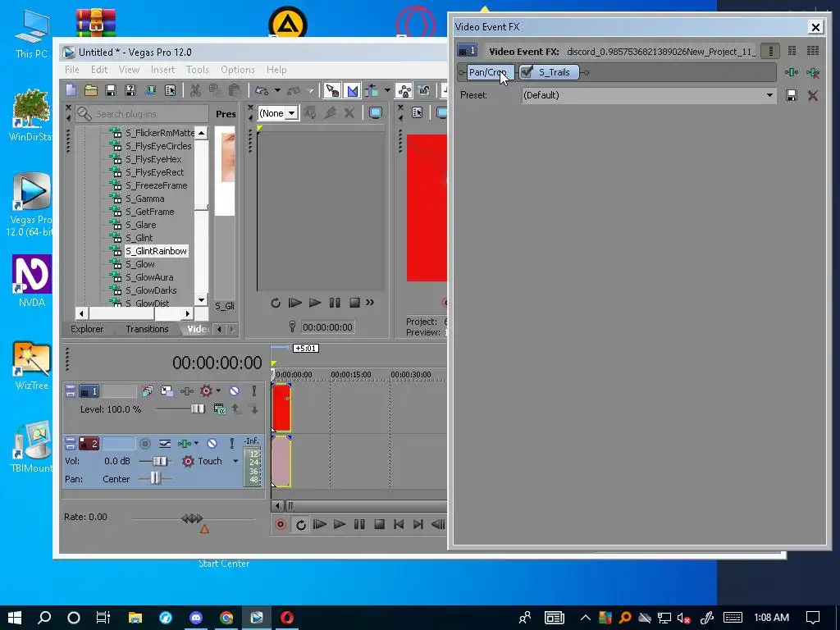Viewport: 840px width, 630px height.
Task: Select the red video event on track 1
Action: [x=281, y=408]
